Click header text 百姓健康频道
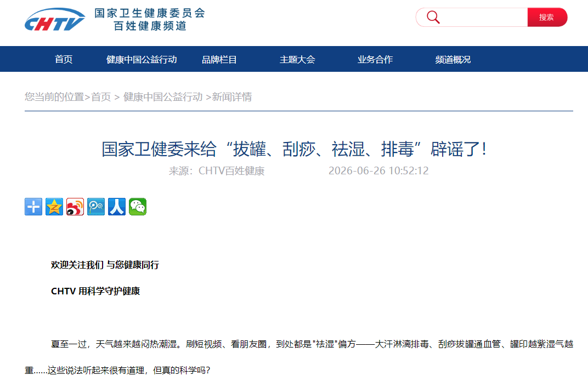 click(150, 26)
